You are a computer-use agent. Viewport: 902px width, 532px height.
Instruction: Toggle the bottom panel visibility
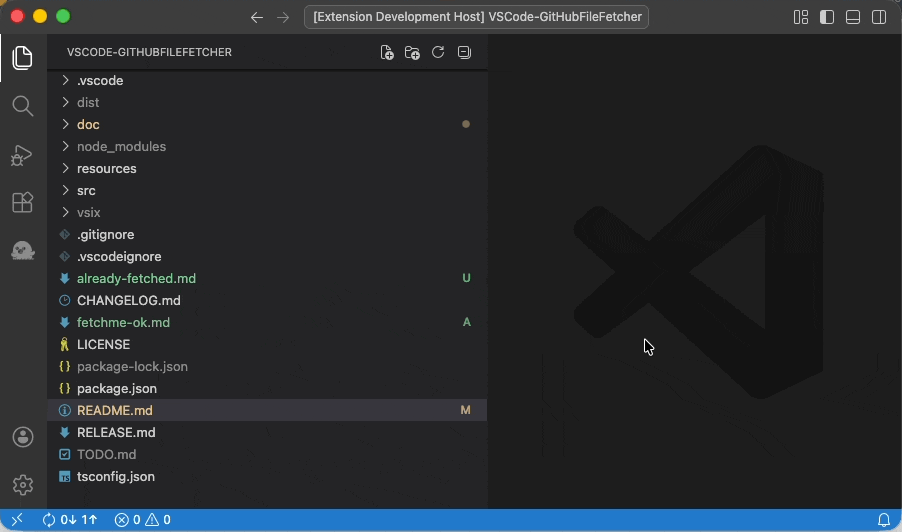(853, 17)
